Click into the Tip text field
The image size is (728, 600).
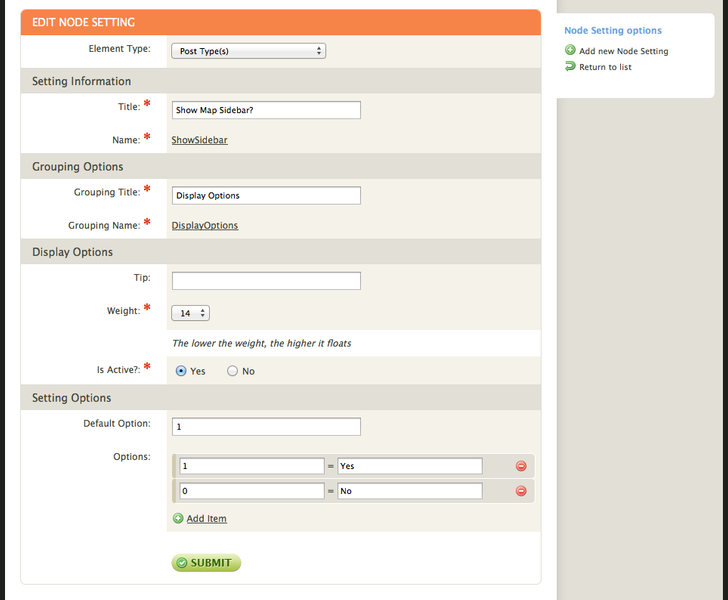pyautogui.click(x=266, y=281)
